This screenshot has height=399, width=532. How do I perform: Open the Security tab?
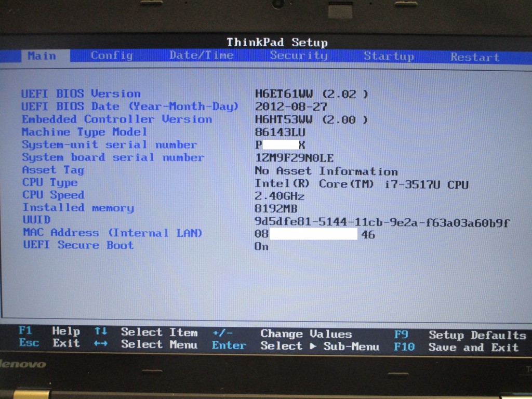click(299, 56)
